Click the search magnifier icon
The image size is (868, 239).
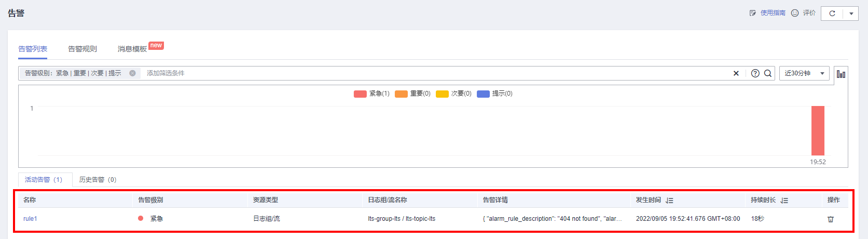pos(768,73)
